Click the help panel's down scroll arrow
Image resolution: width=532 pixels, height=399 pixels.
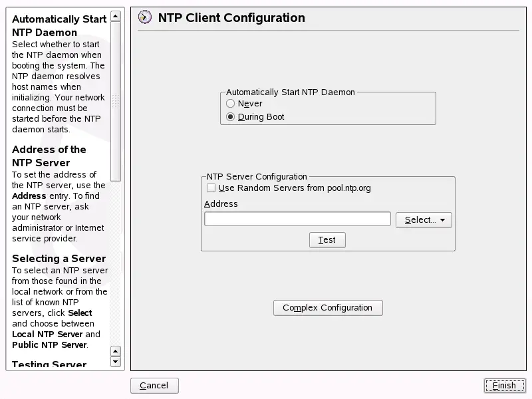[116, 361]
